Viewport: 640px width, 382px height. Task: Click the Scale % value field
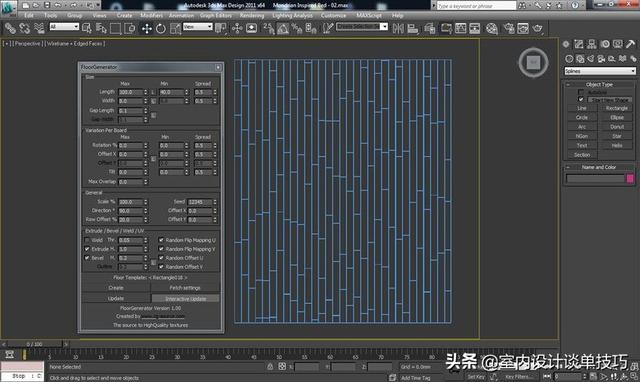pyautogui.click(x=131, y=202)
